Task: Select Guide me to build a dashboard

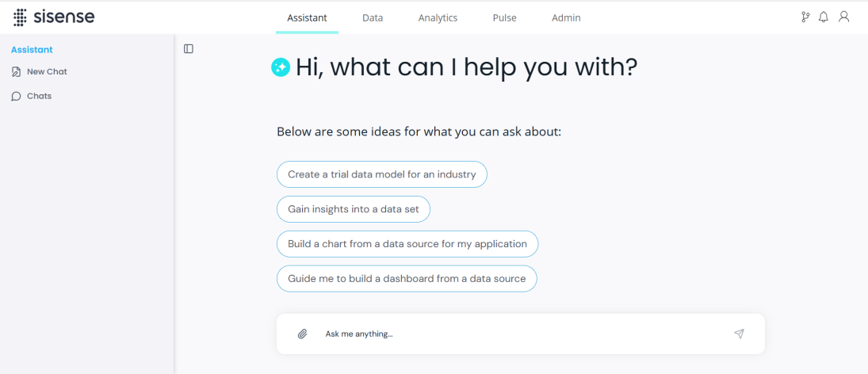Action: pos(407,279)
